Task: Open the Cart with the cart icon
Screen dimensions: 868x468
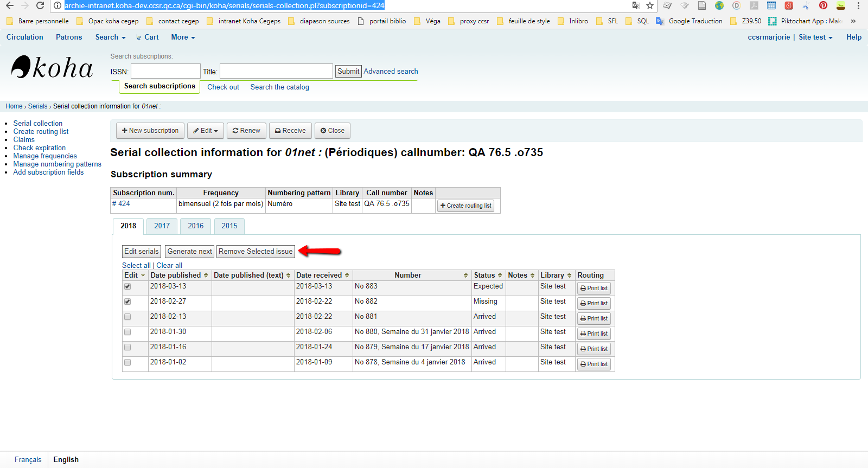Action: tap(147, 37)
